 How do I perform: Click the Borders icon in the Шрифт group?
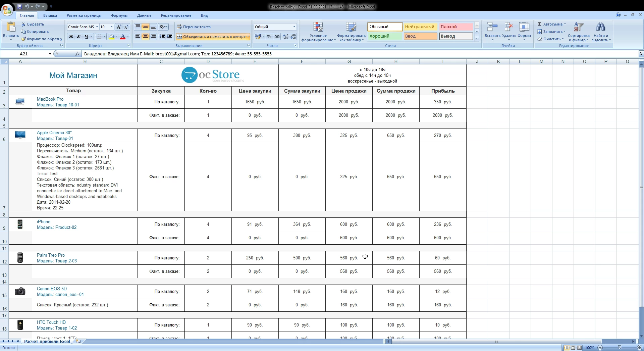point(99,37)
